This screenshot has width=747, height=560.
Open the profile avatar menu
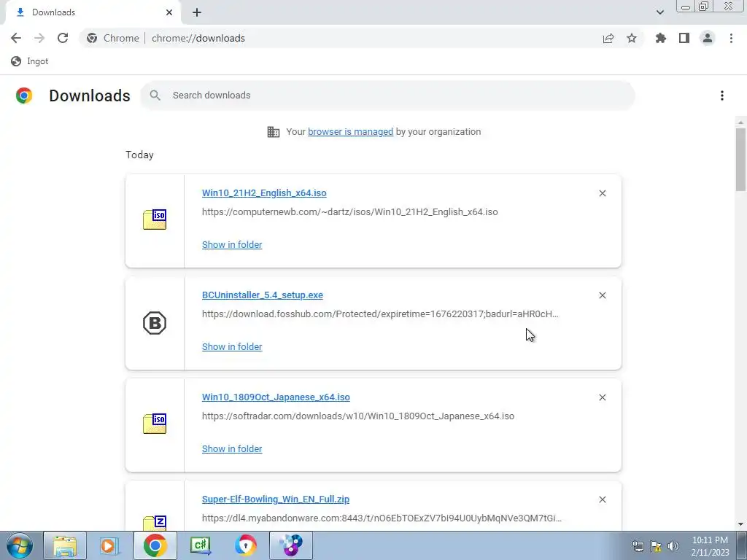pyautogui.click(x=708, y=38)
